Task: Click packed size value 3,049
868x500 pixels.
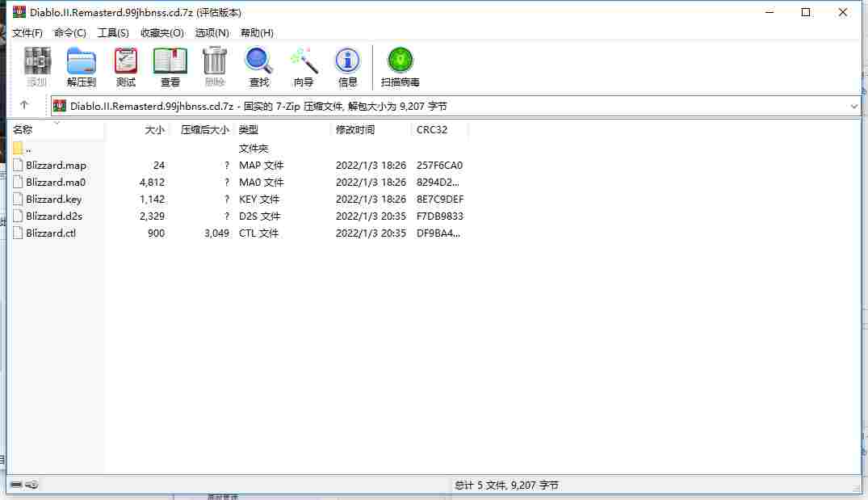Action: tap(216, 233)
